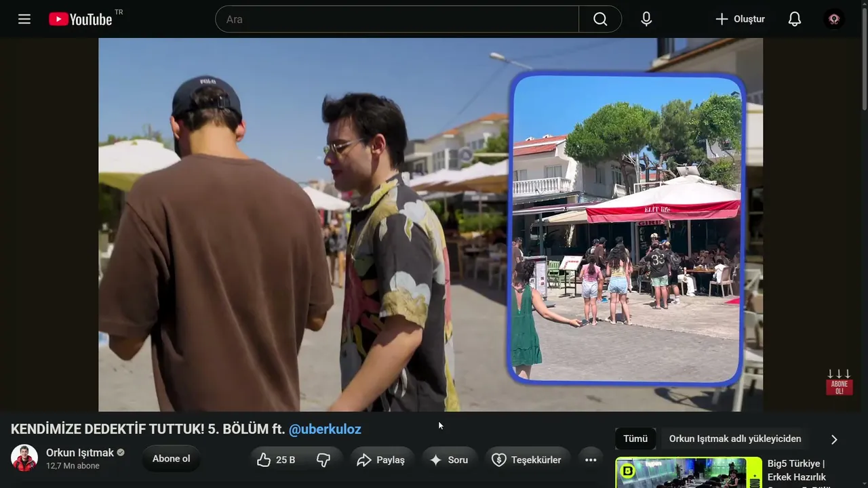Image resolution: width=868 pixels, height=488 pixels.
Task: Open the @uberkuloz channel mention link
Action: point(325,429)
